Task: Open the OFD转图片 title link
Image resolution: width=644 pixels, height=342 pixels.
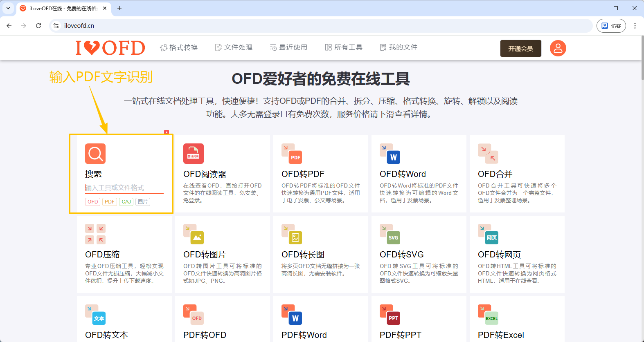Action: tap(205, 255)
